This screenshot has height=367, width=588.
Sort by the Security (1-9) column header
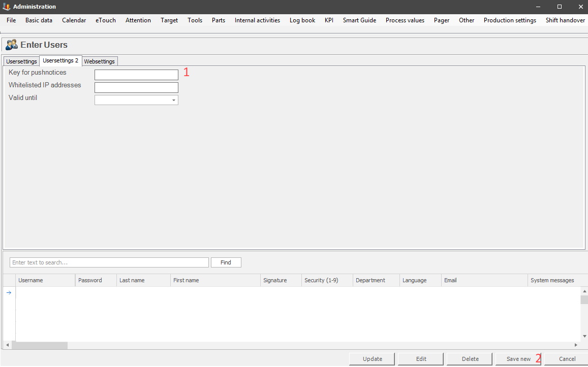tap(327, 280)
